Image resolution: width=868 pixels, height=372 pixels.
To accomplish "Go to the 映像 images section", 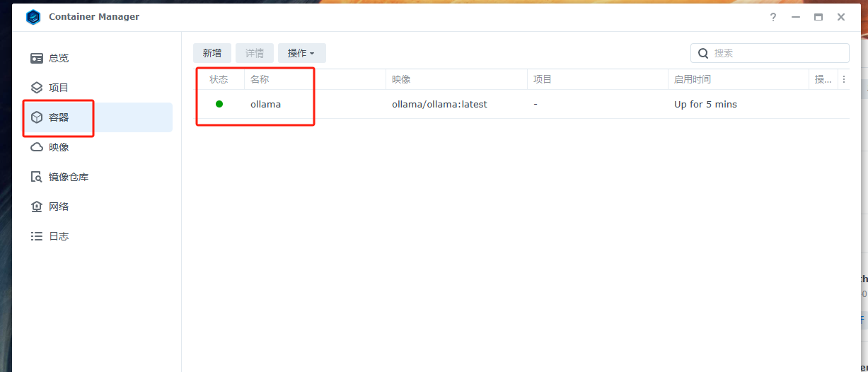I will [97, 147].
